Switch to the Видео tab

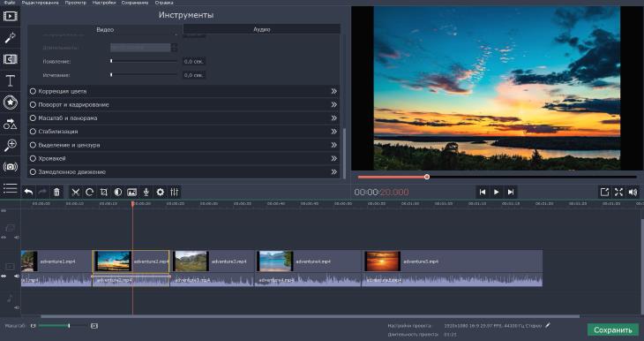[x=105, y=30]
